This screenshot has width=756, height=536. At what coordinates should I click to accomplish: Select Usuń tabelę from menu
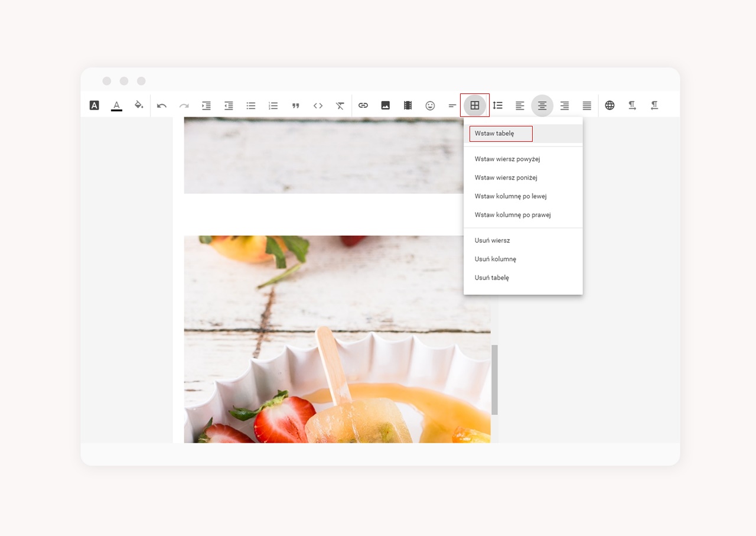(x=523, y=278)
